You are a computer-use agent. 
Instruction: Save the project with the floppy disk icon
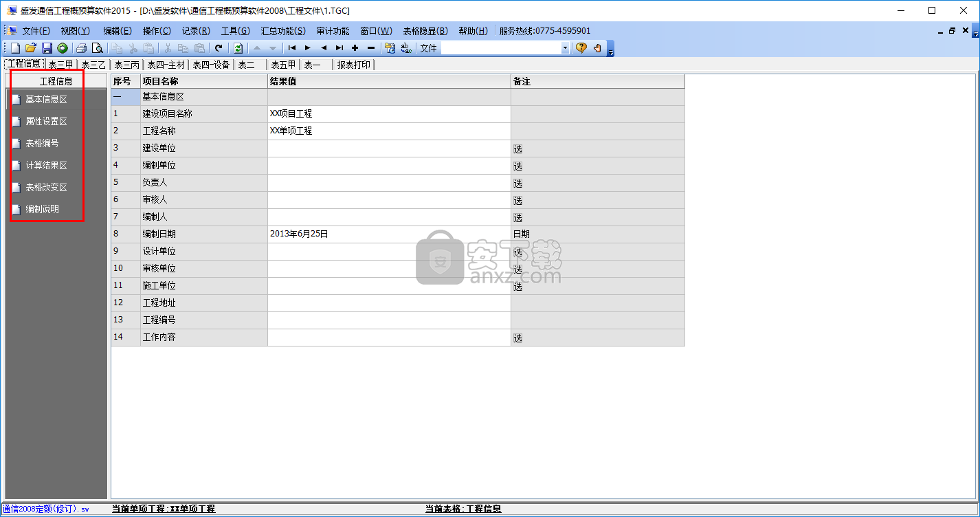47,48
